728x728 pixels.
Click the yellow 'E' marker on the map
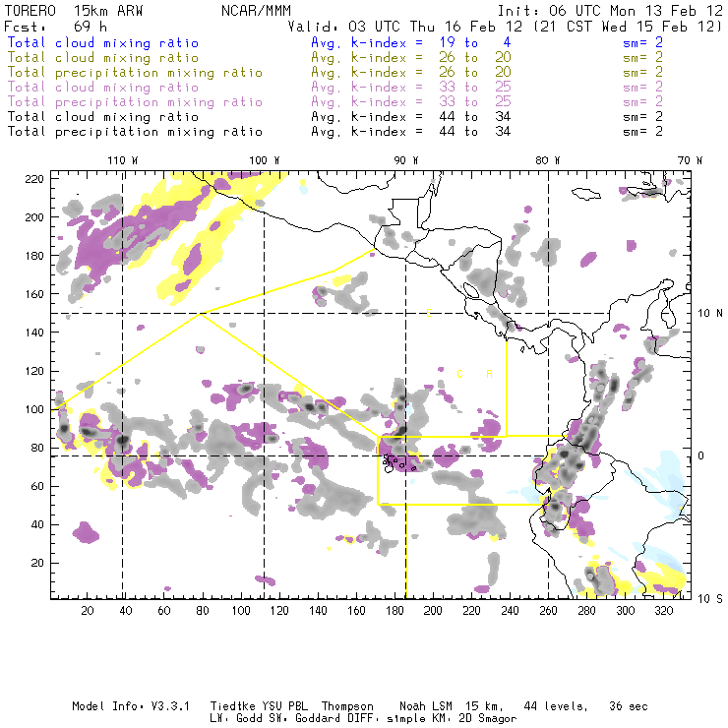click(x=430, y=314)
